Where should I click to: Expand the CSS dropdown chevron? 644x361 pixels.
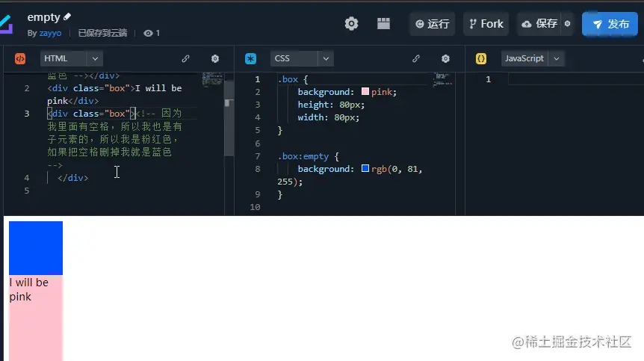(326, 59)
